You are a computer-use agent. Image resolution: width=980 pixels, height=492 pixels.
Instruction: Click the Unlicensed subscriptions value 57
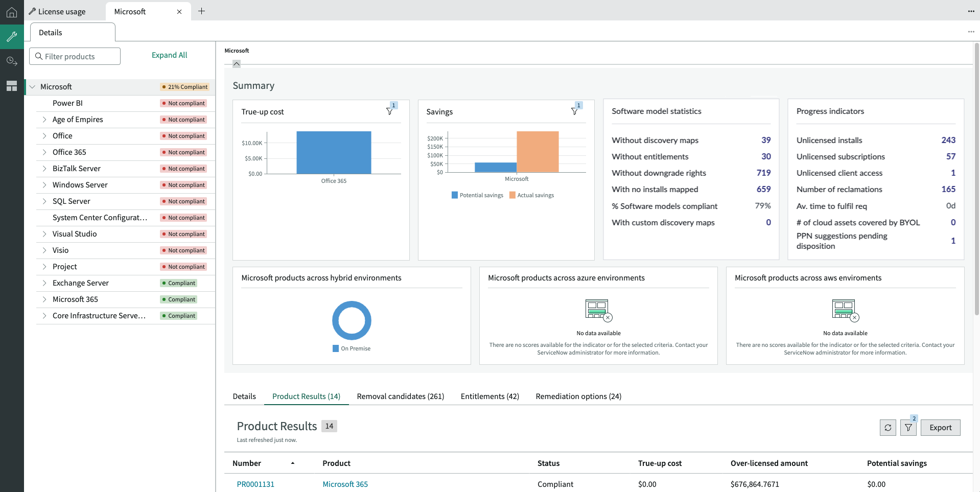tap(951, 156)
